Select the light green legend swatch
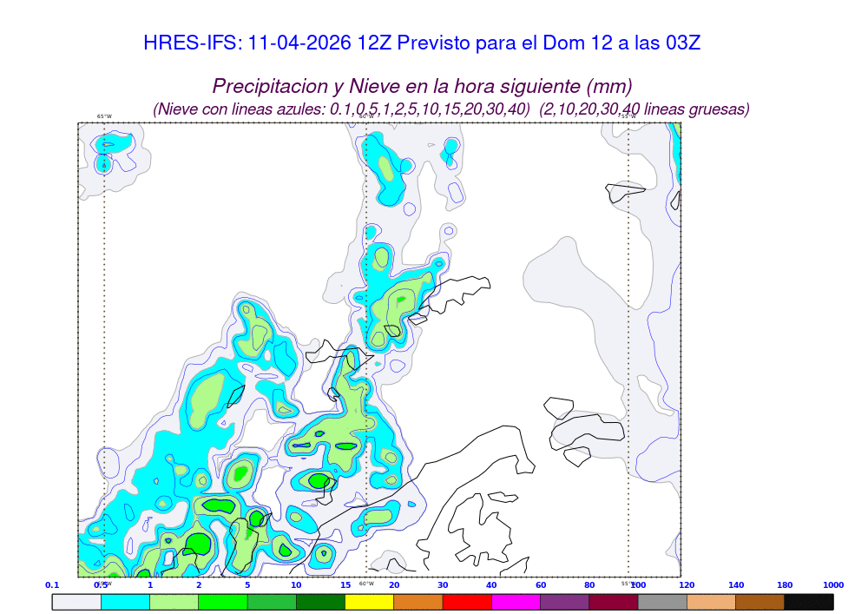 [x=174, y=602]
